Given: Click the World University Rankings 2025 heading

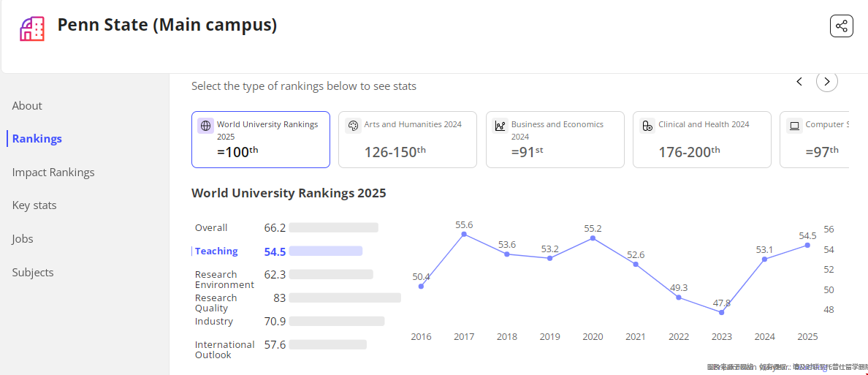Looking at the screenshot, I should point(289,193).
